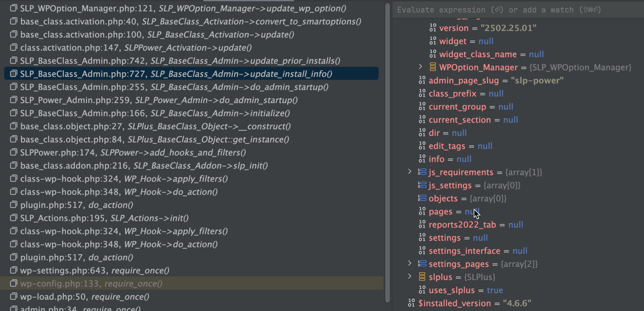This screenshot has height=311, width=644.
Task: Click the frames list vertical scrollbar
Action: (x=387, y=151)
